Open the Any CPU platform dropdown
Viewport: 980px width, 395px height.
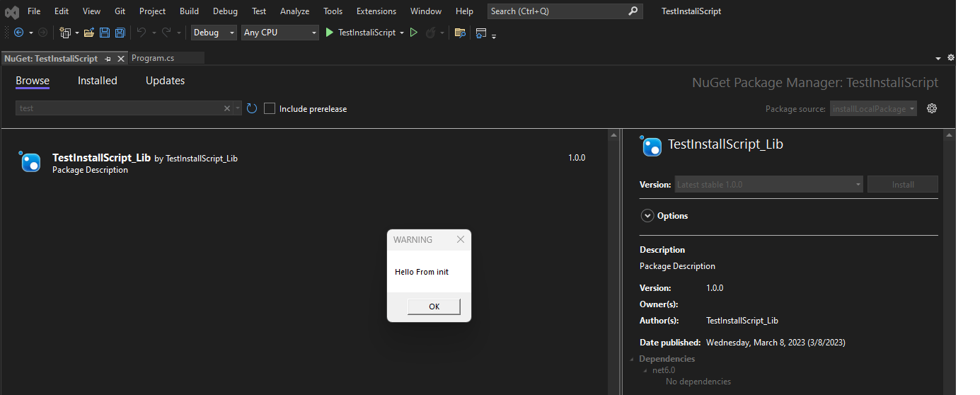pyautogui.click(x=279, y=33)
